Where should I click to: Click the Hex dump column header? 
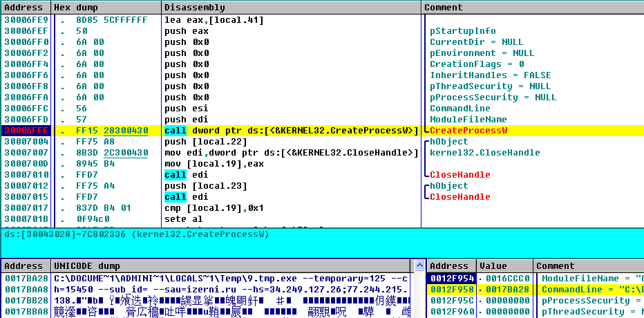point(71,8)
